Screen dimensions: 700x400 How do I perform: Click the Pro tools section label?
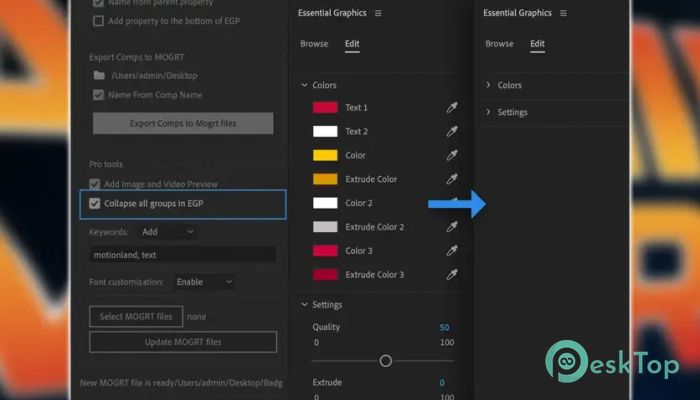pyautogui.click(x=106, y=164)
